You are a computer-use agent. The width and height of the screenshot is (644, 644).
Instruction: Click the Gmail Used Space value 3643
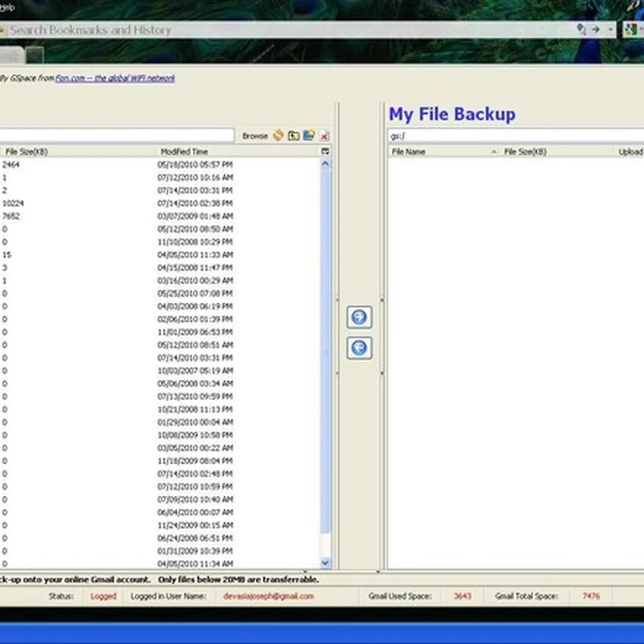[462, 596]
